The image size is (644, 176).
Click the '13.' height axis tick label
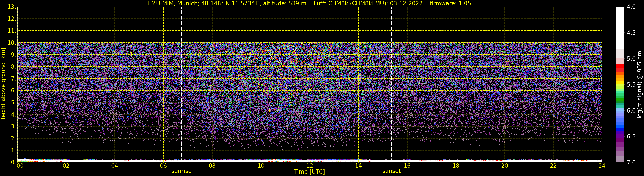pos(12,7)
